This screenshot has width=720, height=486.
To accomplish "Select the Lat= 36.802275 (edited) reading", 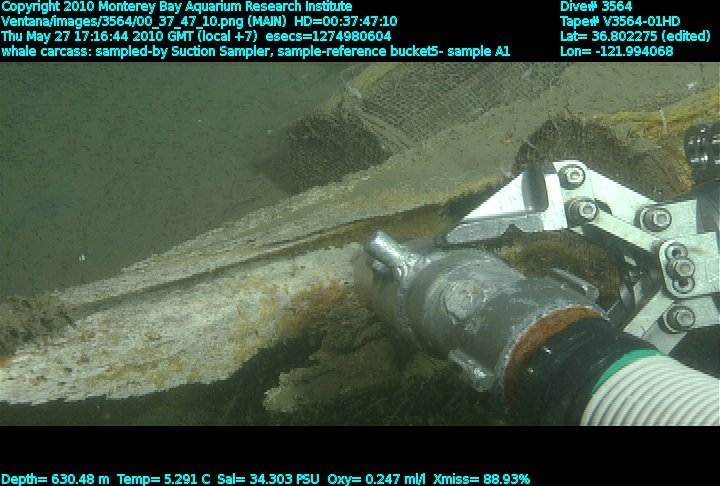I will click(x=635, y=36).
